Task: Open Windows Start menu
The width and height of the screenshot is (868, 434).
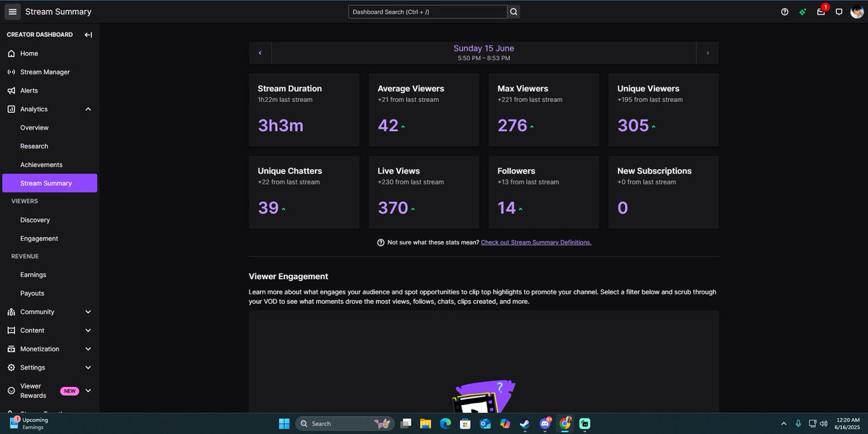Action: point(284,423)
